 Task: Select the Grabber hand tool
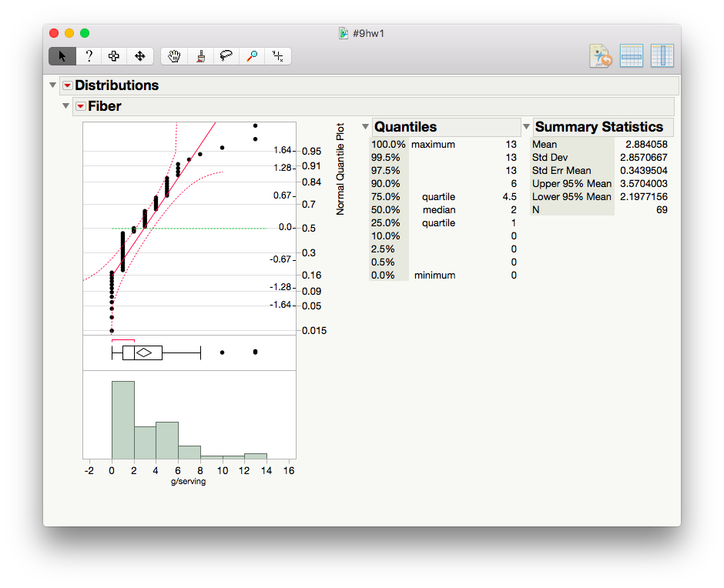(x=174, y=56)
